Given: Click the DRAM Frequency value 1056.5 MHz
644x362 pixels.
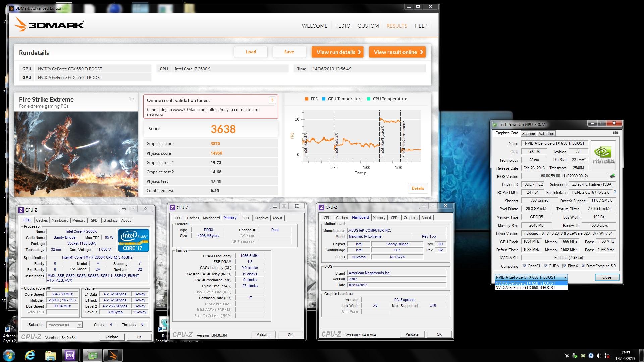Looking at the screenshot, I should (250, 256).
